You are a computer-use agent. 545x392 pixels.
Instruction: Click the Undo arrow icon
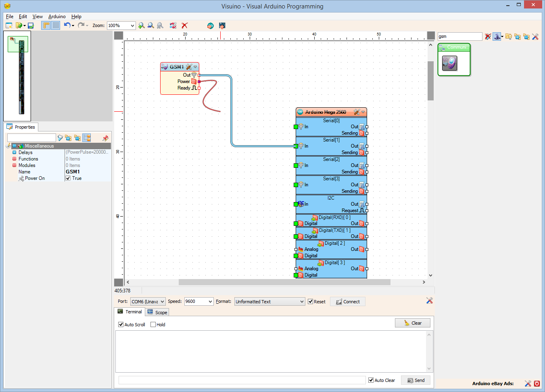pyautogui.click(x=67, y=25)
